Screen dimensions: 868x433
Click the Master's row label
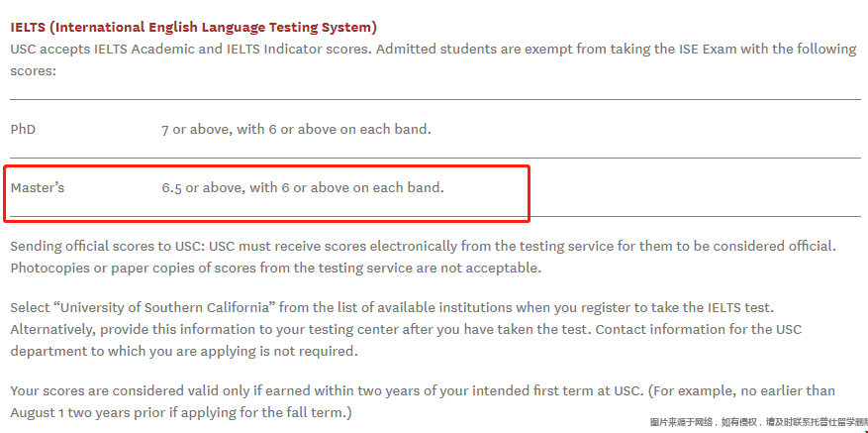click(x=37, y=187)
